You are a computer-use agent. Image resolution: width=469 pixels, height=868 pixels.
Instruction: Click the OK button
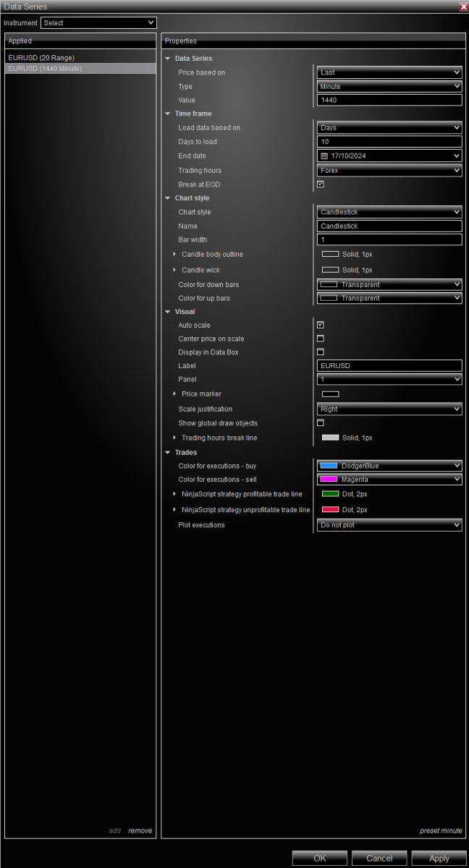pyautogui.click(x=320, y=858)
